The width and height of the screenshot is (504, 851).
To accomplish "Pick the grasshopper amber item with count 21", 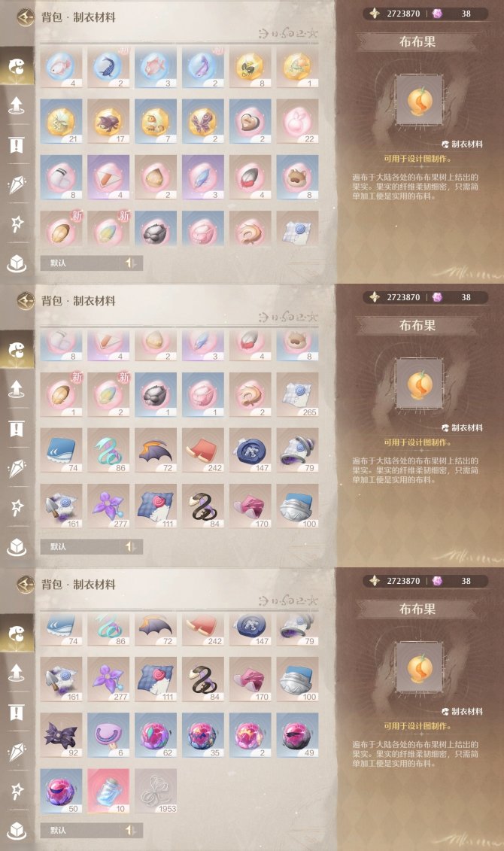I will pyautogui.click(x=61, y=122).
